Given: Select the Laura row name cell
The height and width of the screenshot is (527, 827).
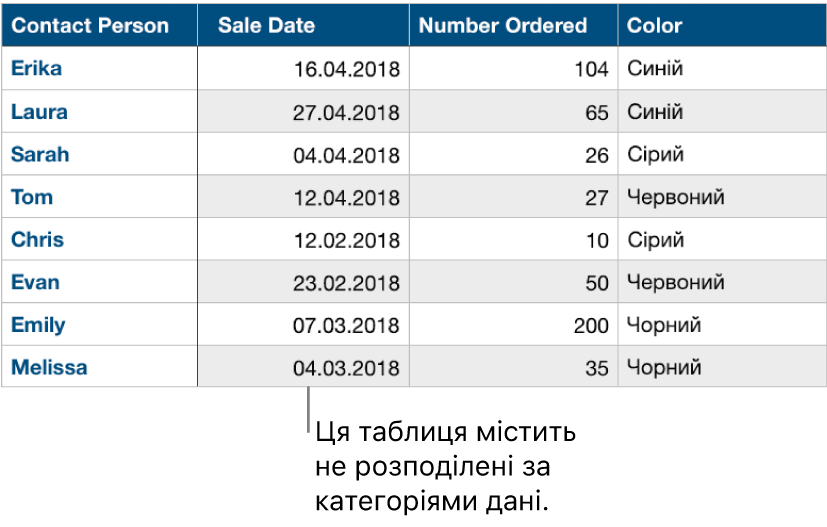Looking at the screenshot, I should (39, 112).
